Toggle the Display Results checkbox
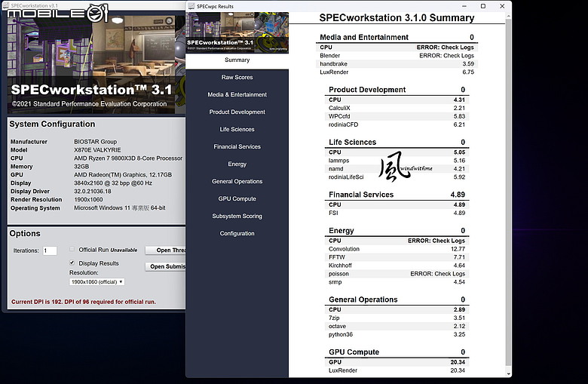The height and width of the screenshot is (384, 588). click(72, 263)
